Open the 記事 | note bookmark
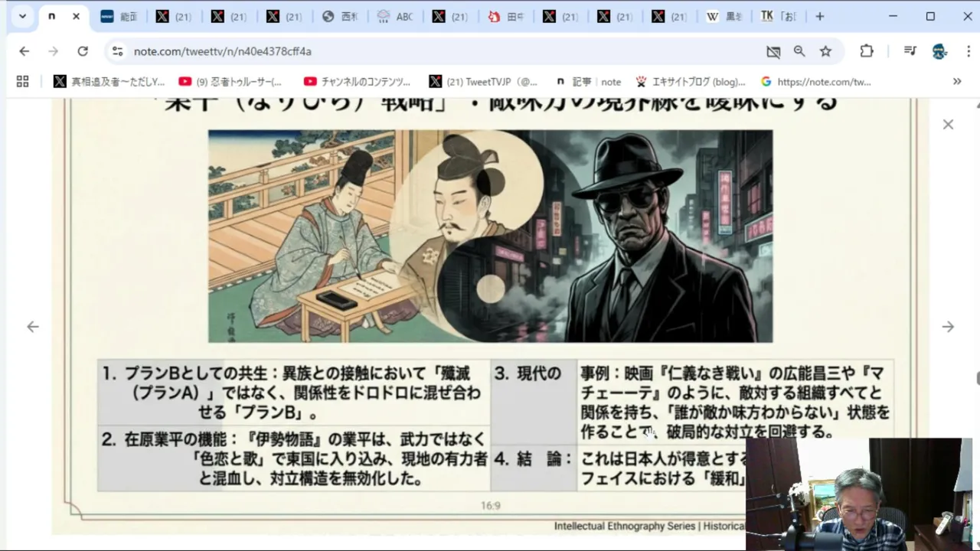This screenshot has width=980, height=551. 588,81
